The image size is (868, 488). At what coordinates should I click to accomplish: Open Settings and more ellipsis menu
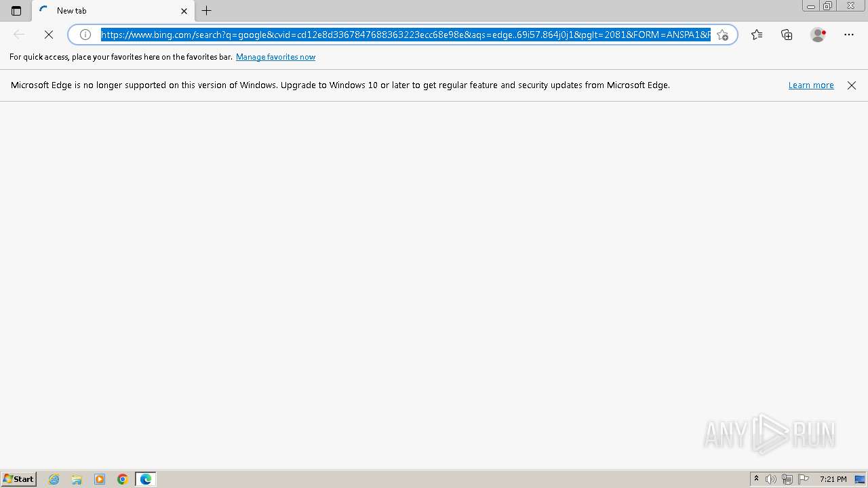[849, 35]
